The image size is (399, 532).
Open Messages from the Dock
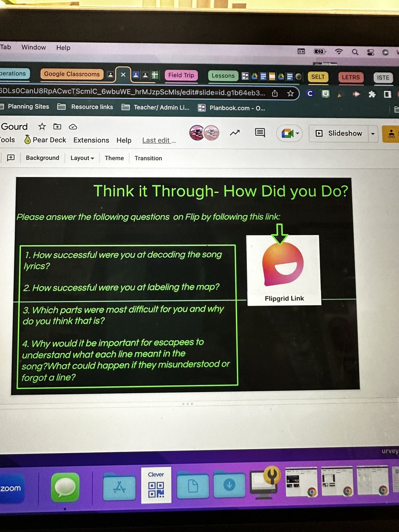(65, 488)
